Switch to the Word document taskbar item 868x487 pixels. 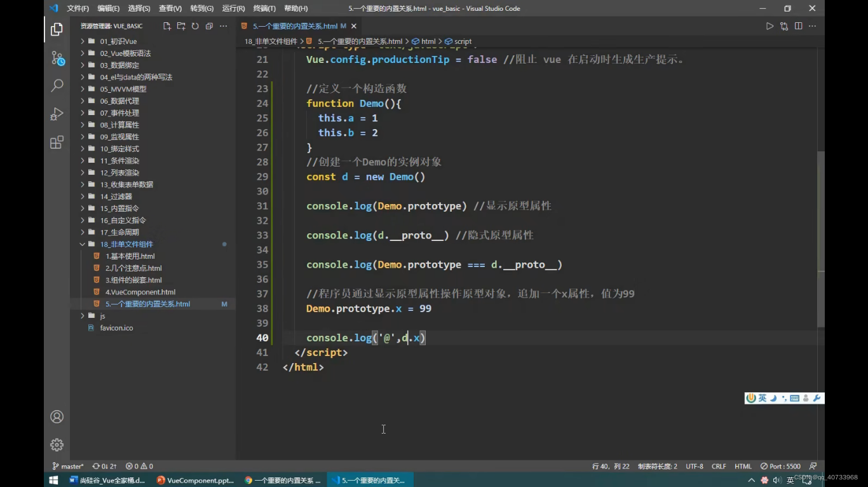point(108,480)
